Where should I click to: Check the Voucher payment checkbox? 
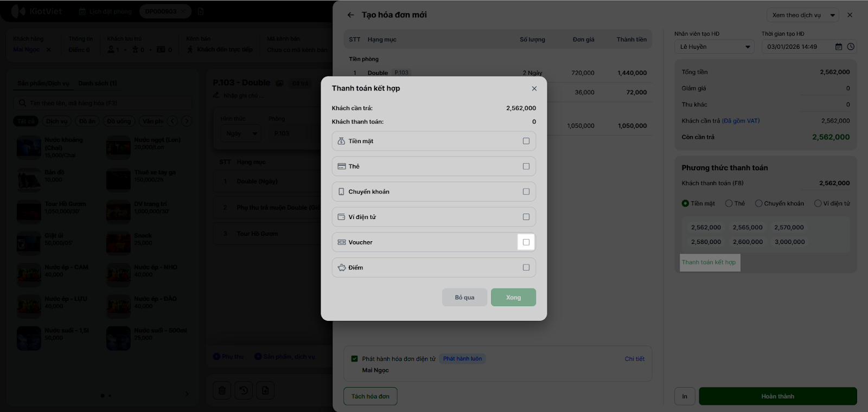pyautogui.click(x=526, y=242)
